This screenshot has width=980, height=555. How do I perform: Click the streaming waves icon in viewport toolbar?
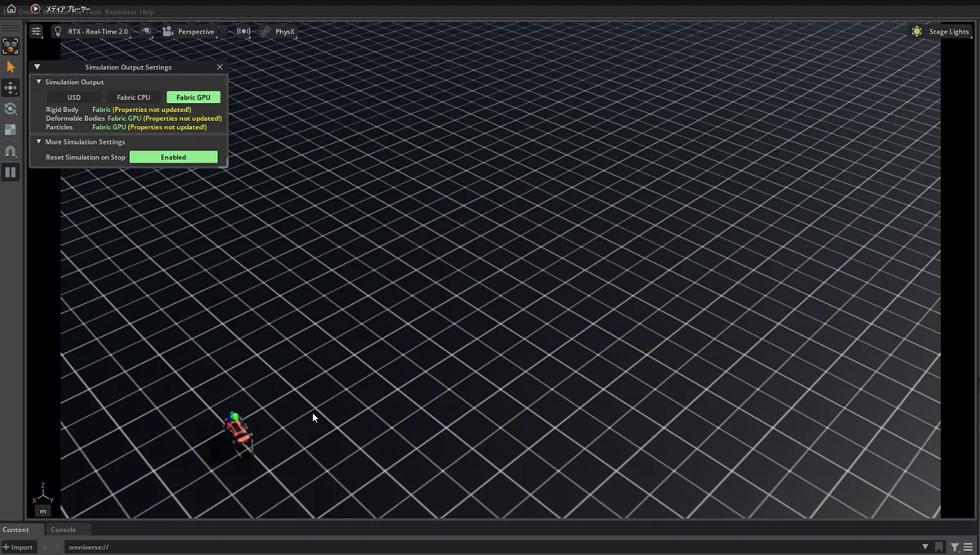point(243,31)
